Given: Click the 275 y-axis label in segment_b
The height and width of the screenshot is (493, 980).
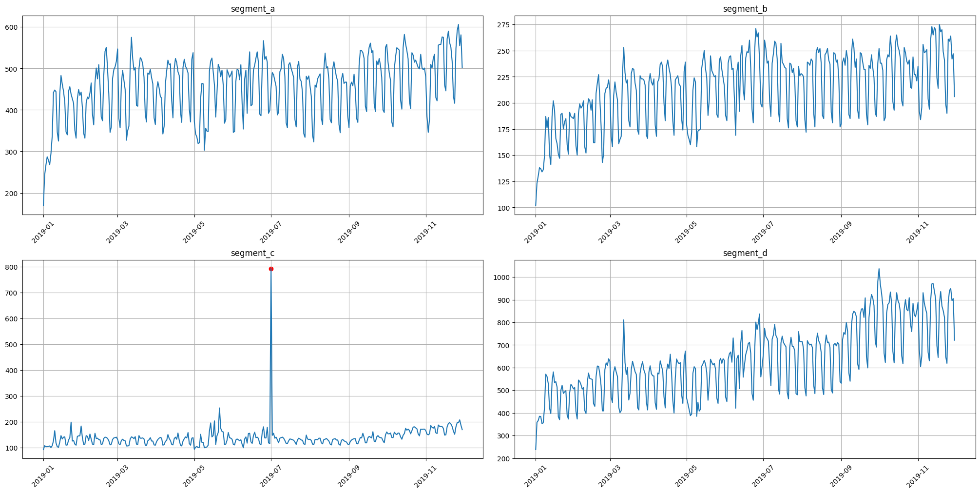Looking at the screenshot, I should tap(504, 25).
